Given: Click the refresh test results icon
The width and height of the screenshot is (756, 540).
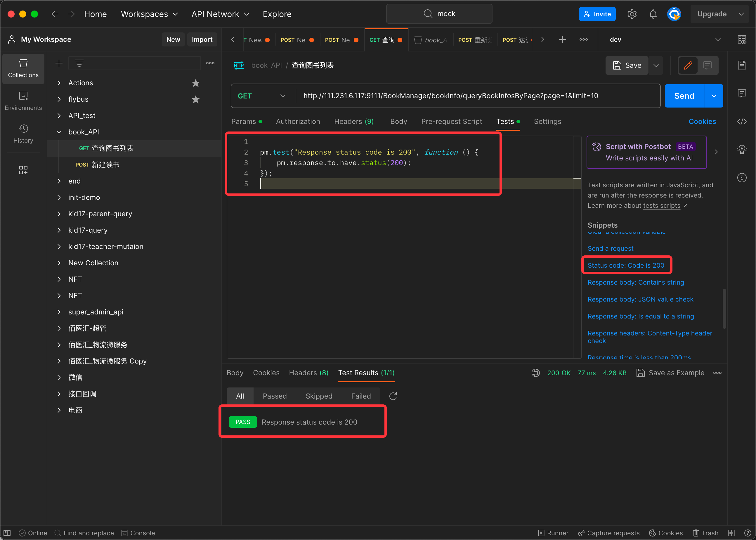Looking at the screenshot, I should (x=393, y=396).
